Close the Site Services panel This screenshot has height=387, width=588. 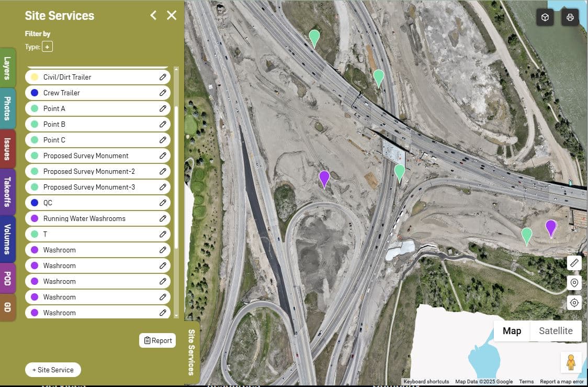pos(172,15)
